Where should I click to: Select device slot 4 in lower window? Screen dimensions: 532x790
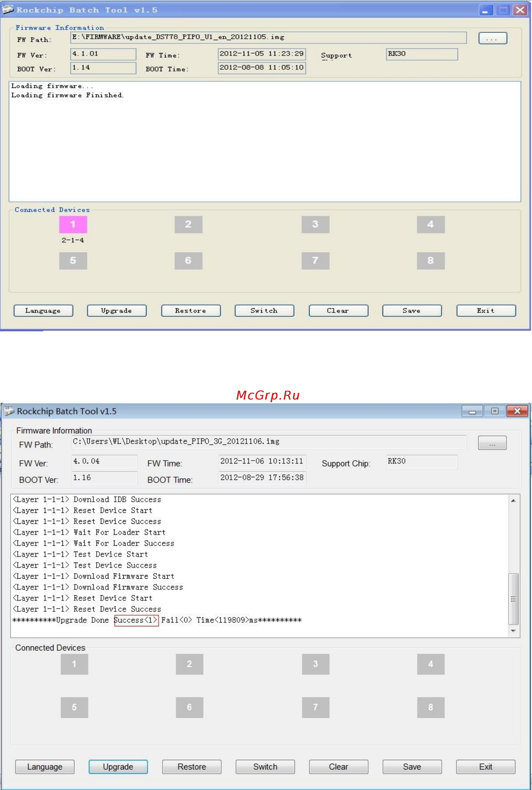click(x=430, y=664)
